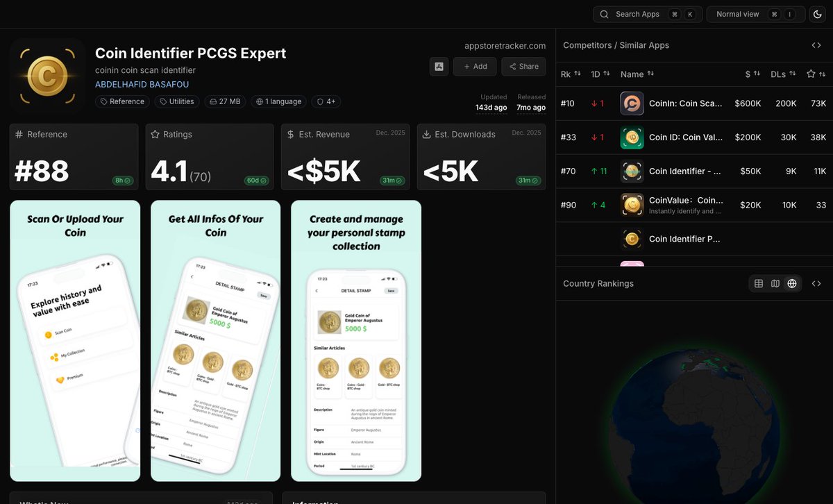The image size is (833, 504).
Task: Select the CoinValue: Coin... row name
Action: click(686, 200)
